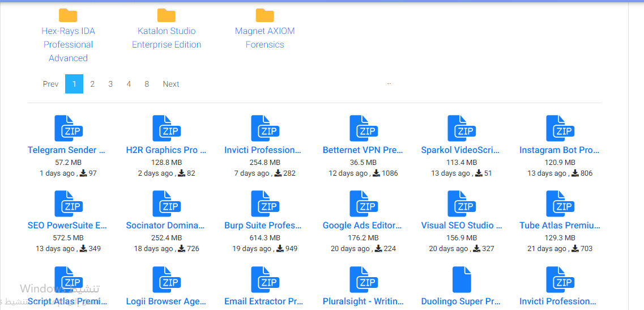The width and height of the screenshot is (644, 310).
Task: Click the Visual SEO Studio ZIP icon
Action: click(x=462, y=203)
